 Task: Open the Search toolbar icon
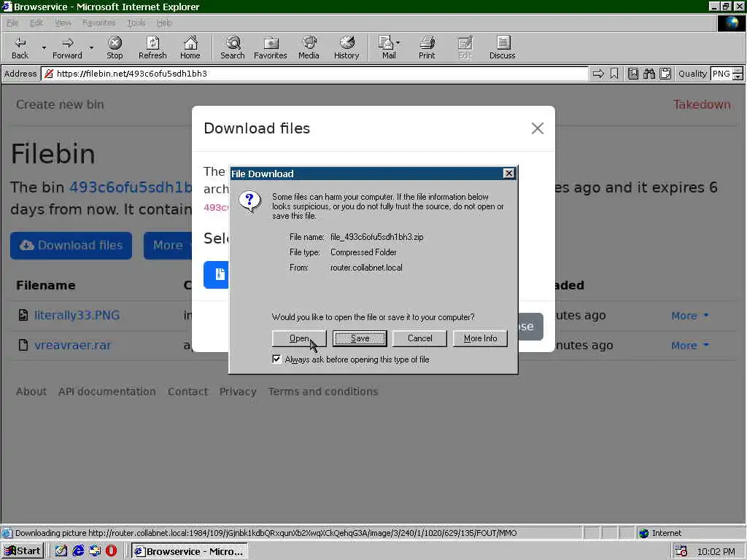pyautogui.click(x=233, y=47)
